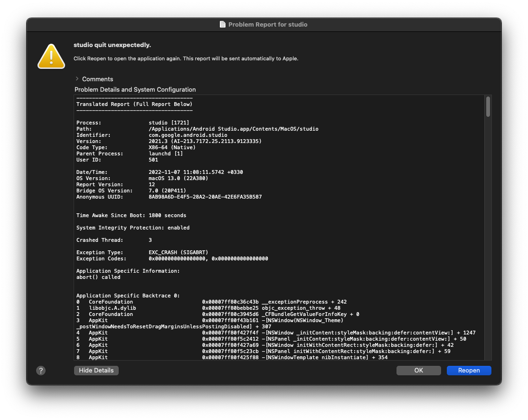Click the OS version 'macOS 13.0 (22A380)'
The width and height of the screenshot is (528, 420).
(x=179, y=178)
